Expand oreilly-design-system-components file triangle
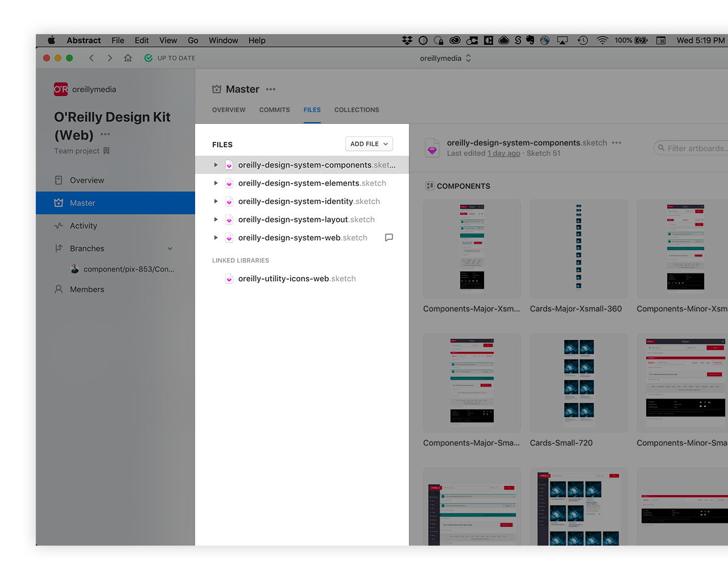Screen dimensions: 728x582 coord(216,165)
